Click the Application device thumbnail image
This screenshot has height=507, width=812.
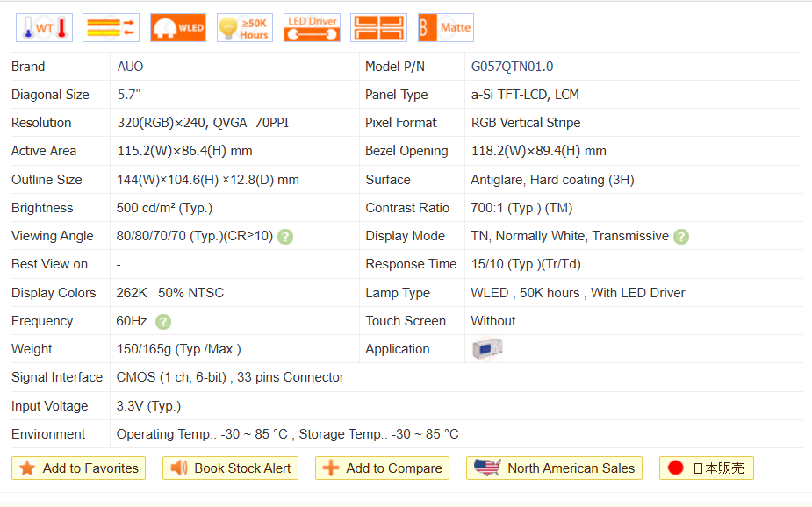pos(487,349)
